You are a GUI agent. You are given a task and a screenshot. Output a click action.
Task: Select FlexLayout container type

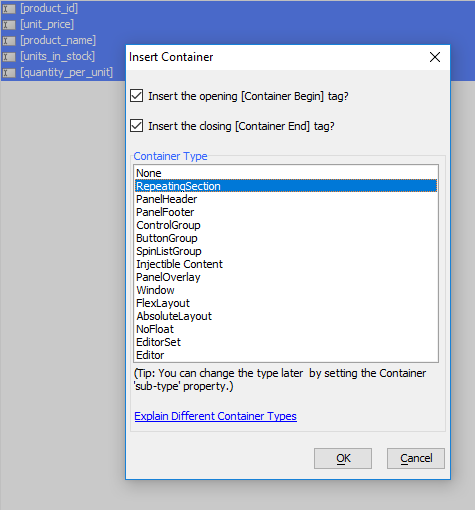pos(286,303)
